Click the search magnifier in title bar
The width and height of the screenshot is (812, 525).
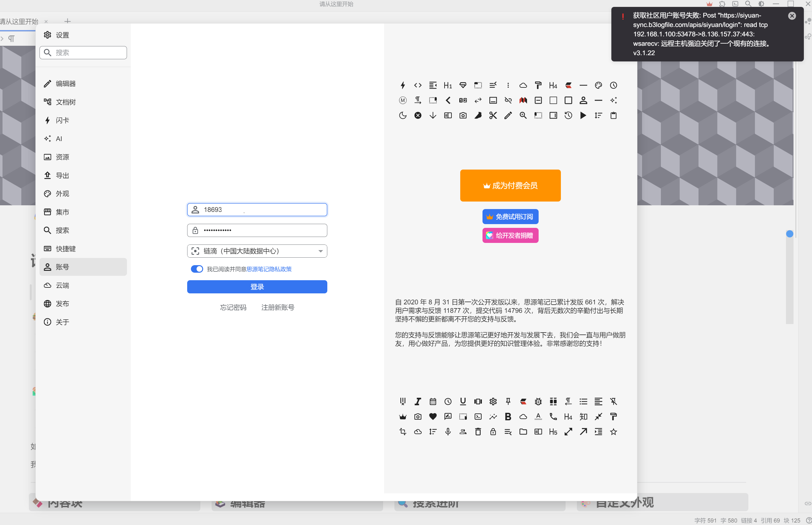[748, 4]
